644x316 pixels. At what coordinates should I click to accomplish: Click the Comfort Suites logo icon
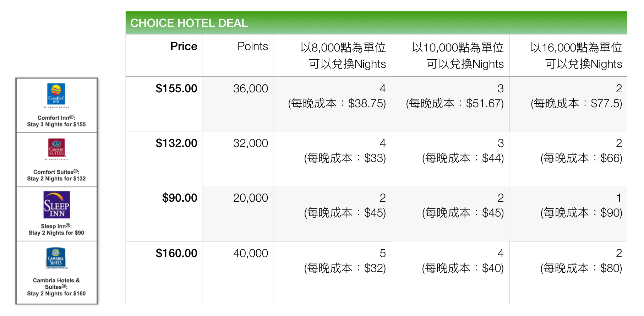56,149
